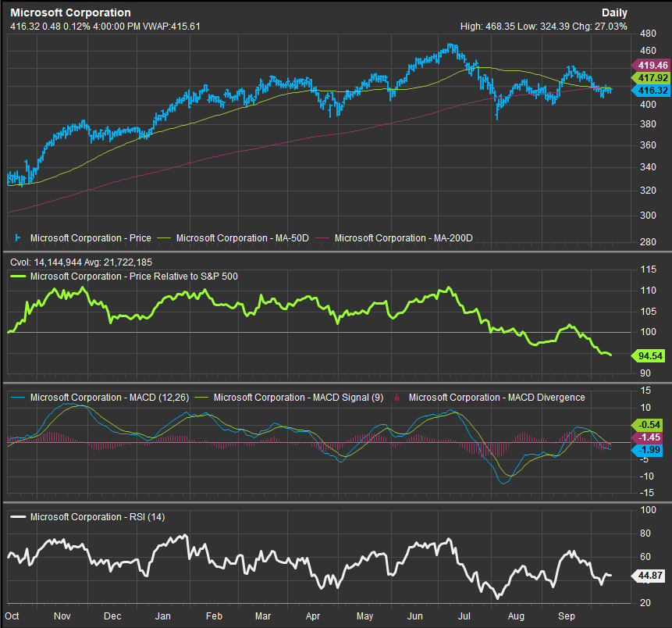Click the -1.45 MACD divergence value tag
Image resolution: width=672 pixels, height=628 pixels.
point(648,437)
